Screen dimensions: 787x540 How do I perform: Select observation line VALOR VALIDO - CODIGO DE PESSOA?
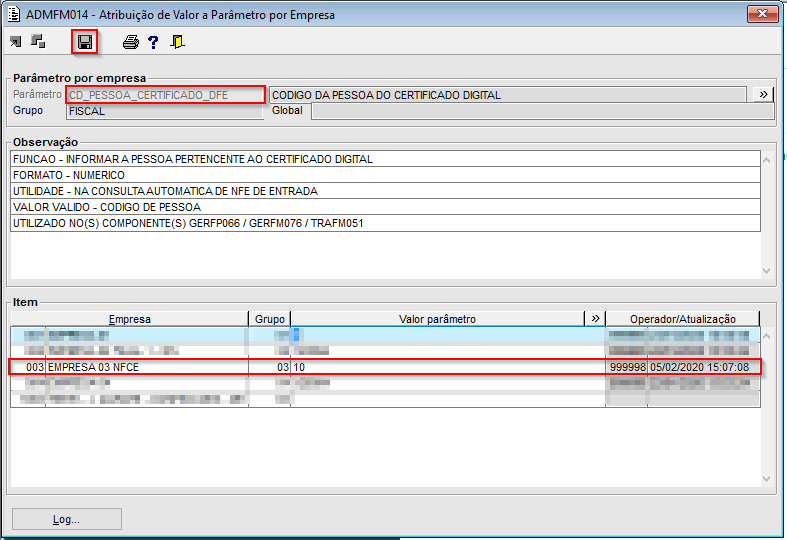coord(385,207)
